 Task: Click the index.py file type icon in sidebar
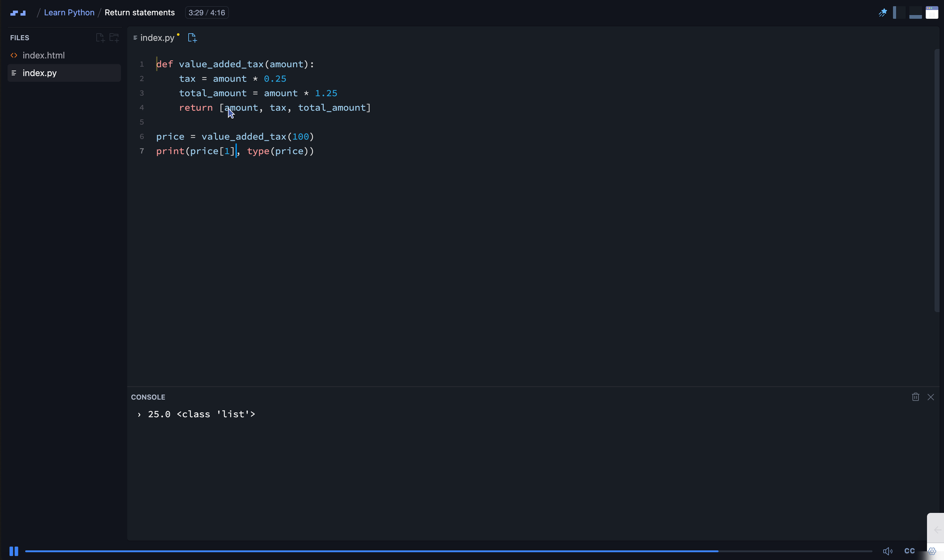14,73
